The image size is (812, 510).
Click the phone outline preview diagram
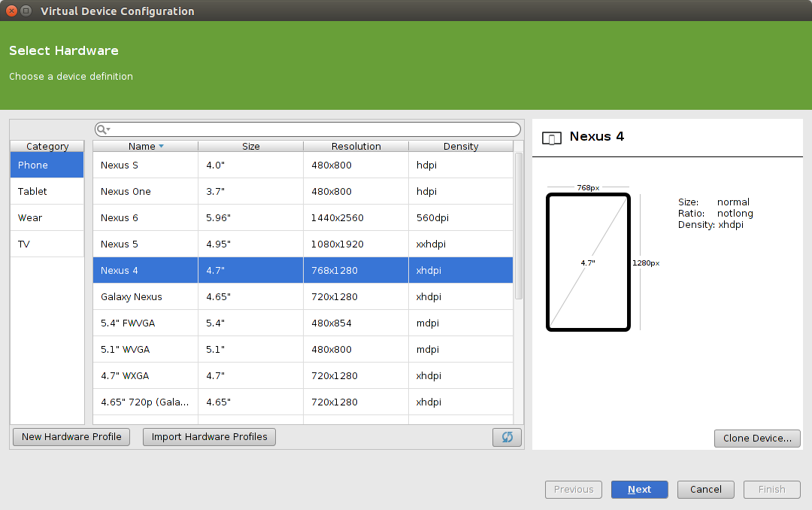[x=588, y=263]
